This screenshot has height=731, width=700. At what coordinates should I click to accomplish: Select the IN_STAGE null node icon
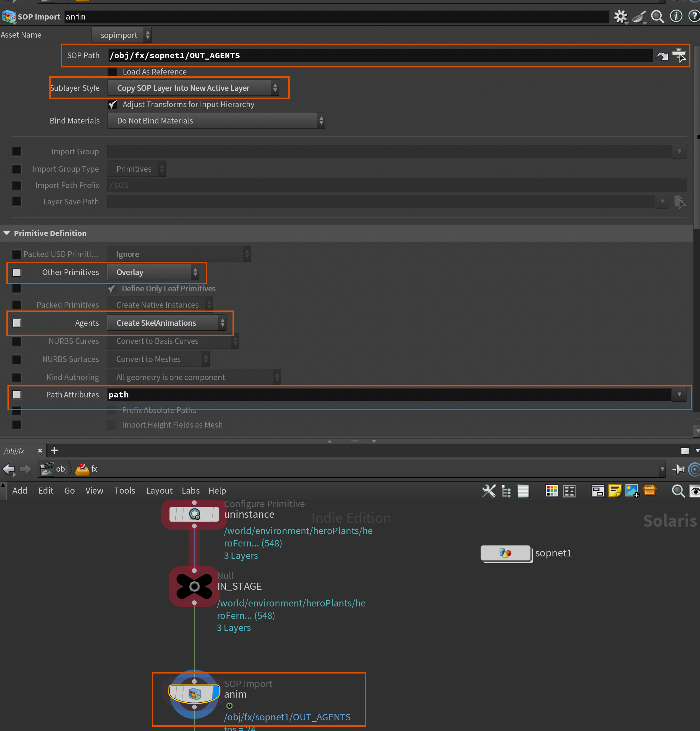(194, 587)
